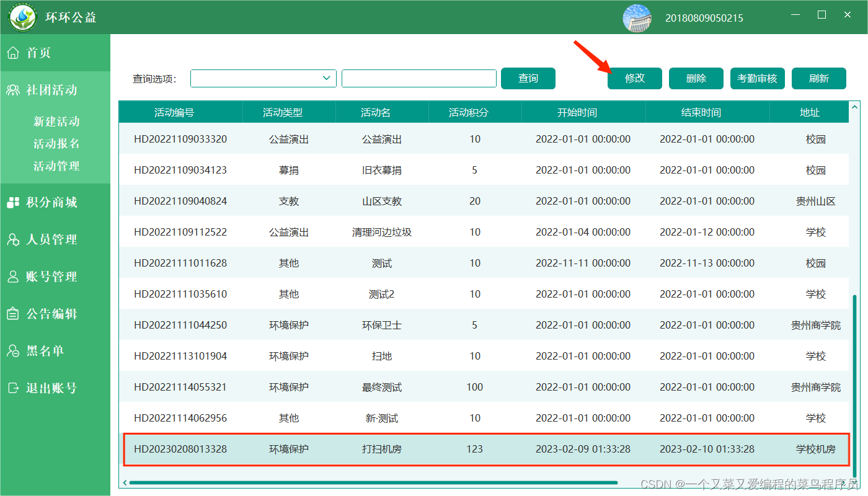This screenshot has width=868, height=496.
Task: Click the 考勤审核 button
Action: [x=757, y=78]
